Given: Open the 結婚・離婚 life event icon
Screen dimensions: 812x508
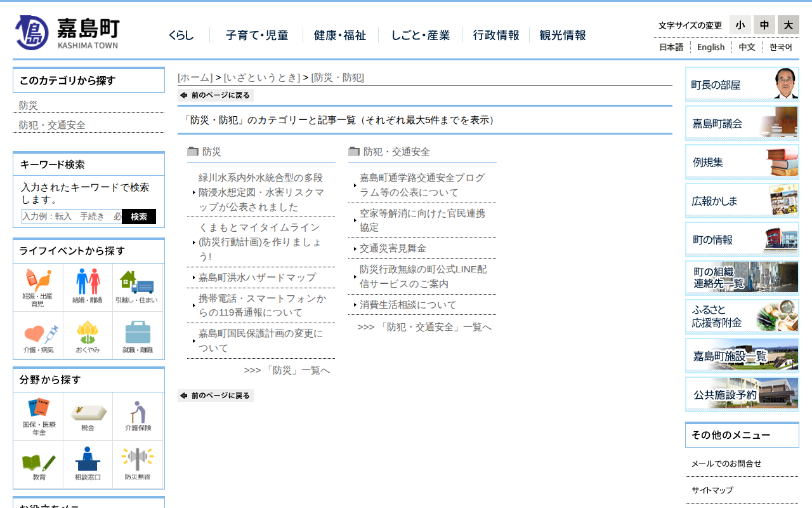Looking at the screenshot, I should [x=88, y=288].
